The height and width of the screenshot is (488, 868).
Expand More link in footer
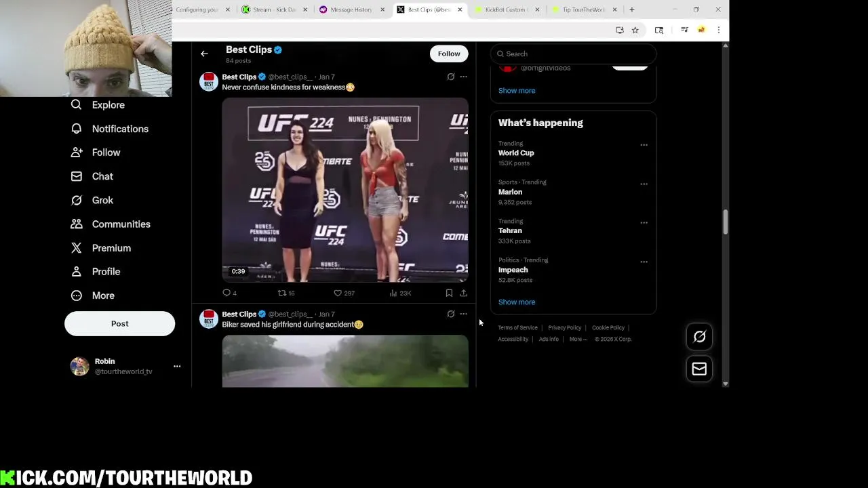578,339
